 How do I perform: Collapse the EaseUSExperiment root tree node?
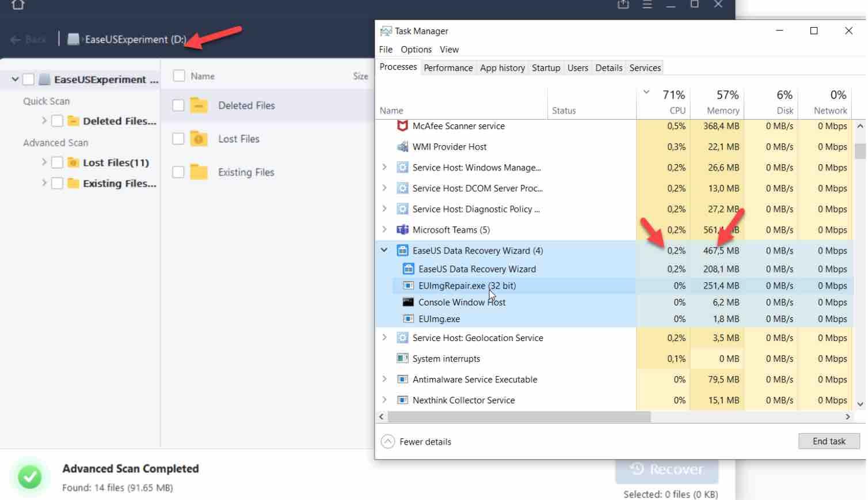[15, 79]
